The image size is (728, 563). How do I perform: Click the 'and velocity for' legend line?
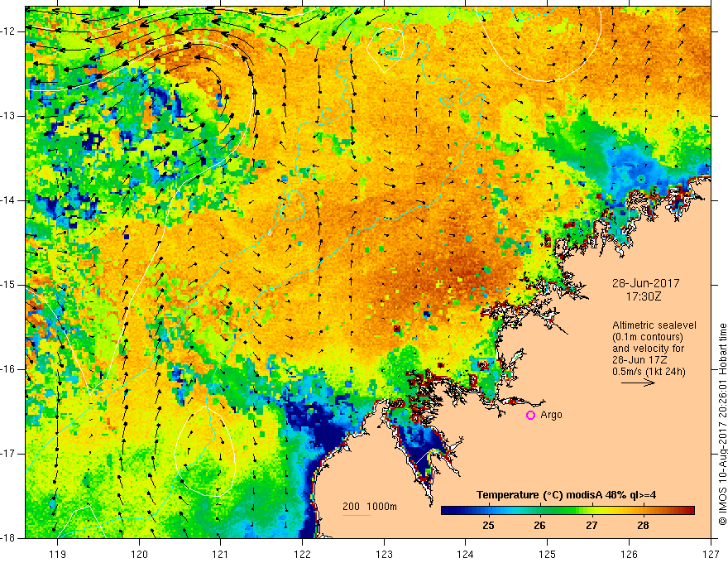point(648,349)
